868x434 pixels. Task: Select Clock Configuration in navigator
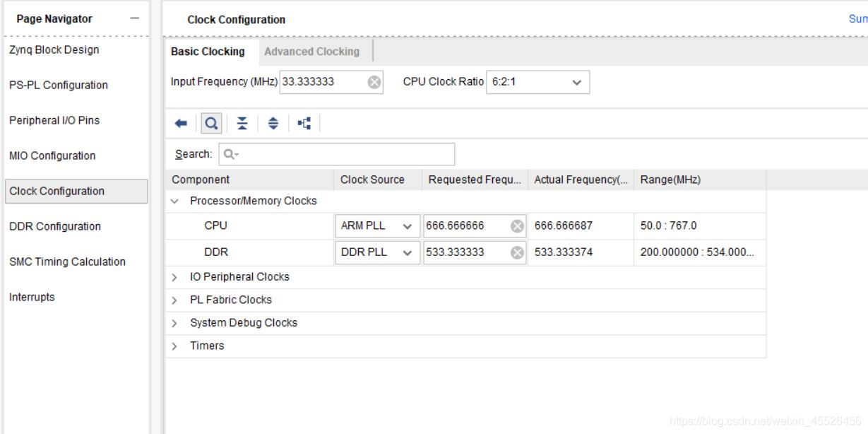click(x=76, y=191)
